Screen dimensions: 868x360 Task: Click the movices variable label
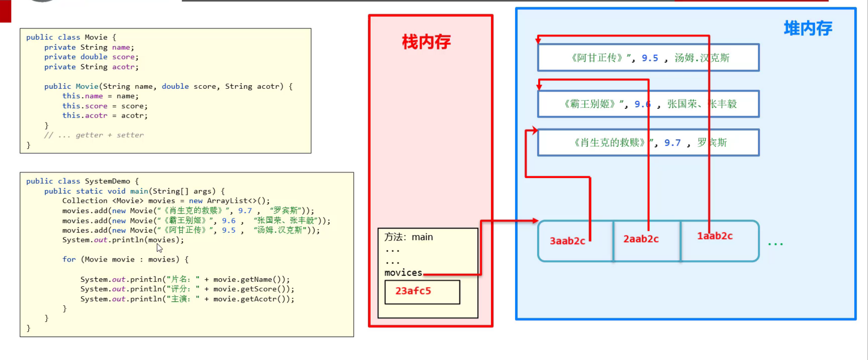[403, 273]
